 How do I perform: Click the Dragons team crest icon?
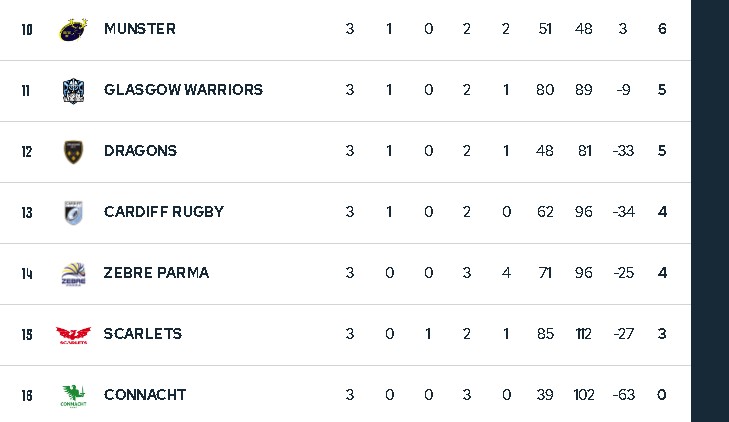pos(74,151)
